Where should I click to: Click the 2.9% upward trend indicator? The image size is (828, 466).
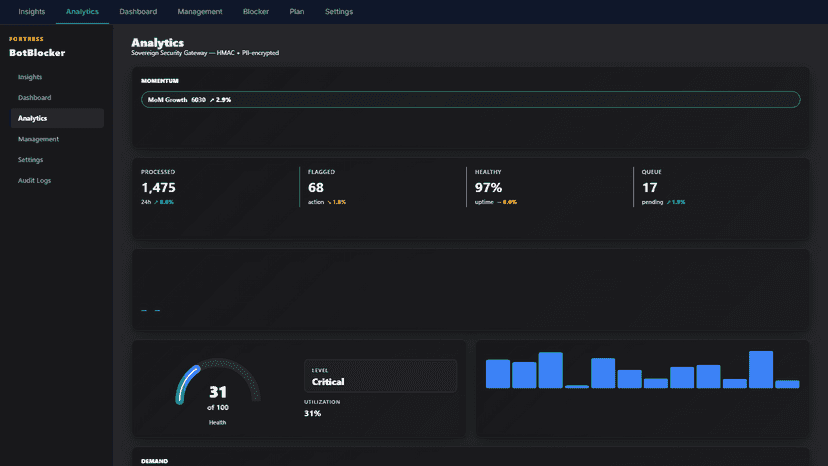point(221,99)
